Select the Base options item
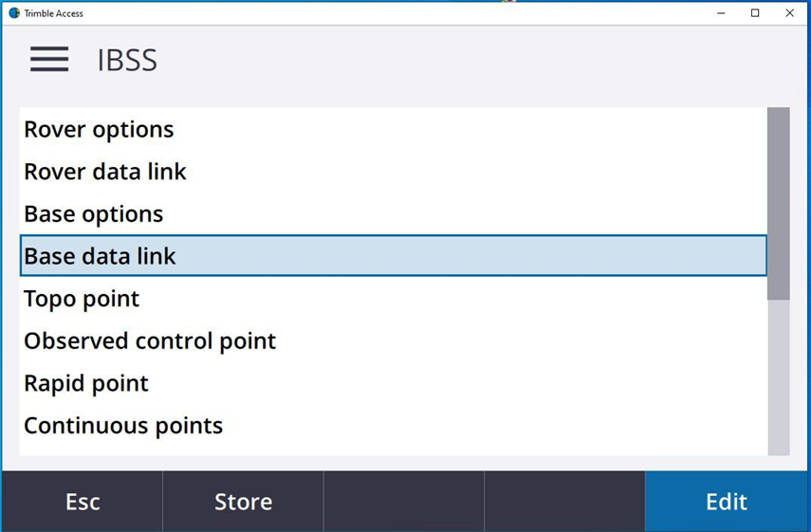811x532 pixels. pos(94,214)
